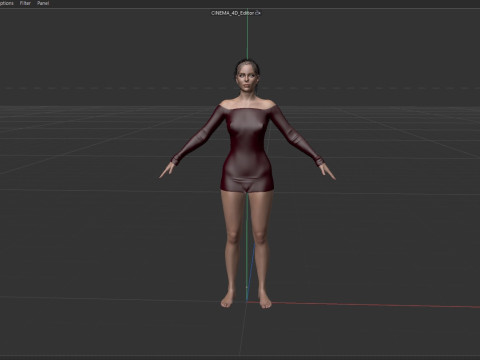Open the Filter menu
Image resolution: width=480 pixels, height=360 pixels.
(x=25, y=3)
